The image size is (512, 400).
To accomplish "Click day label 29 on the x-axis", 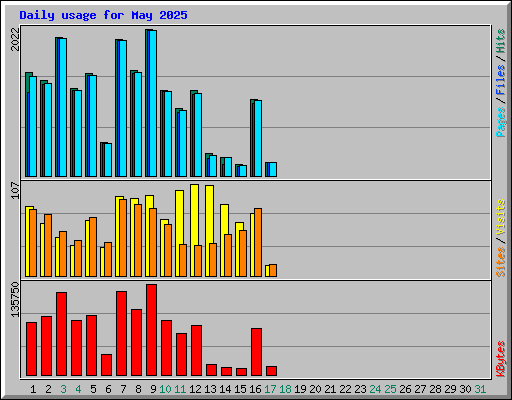I will pos(450,389).
